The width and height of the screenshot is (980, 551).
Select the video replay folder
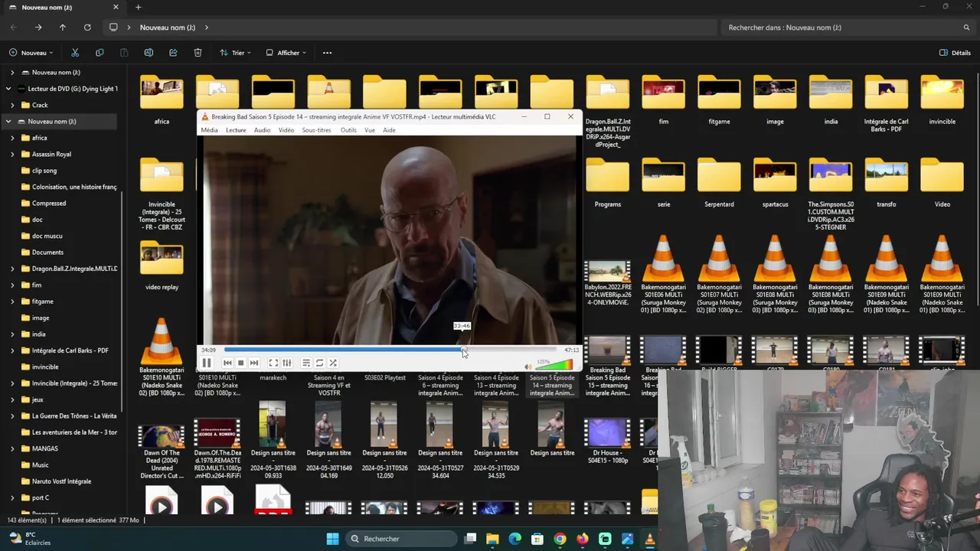[162, 259]
